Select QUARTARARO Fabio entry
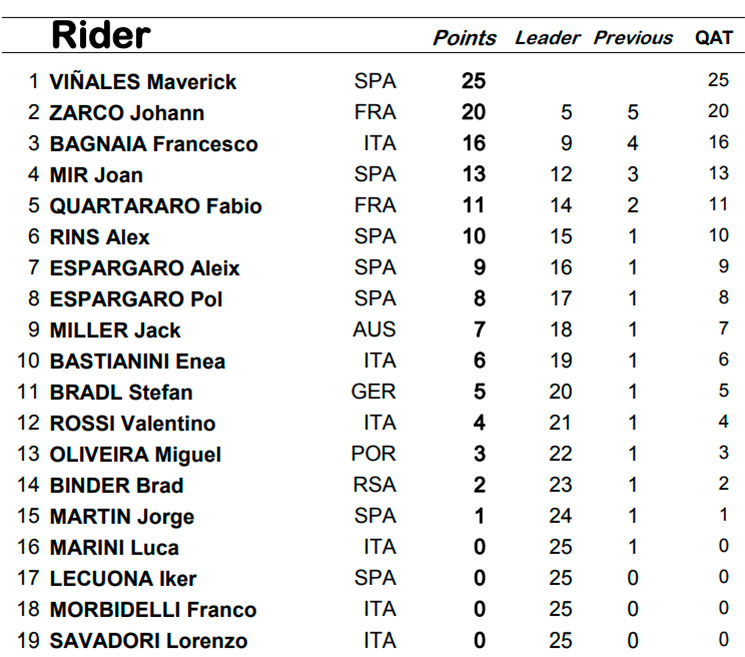 point(156,206)
